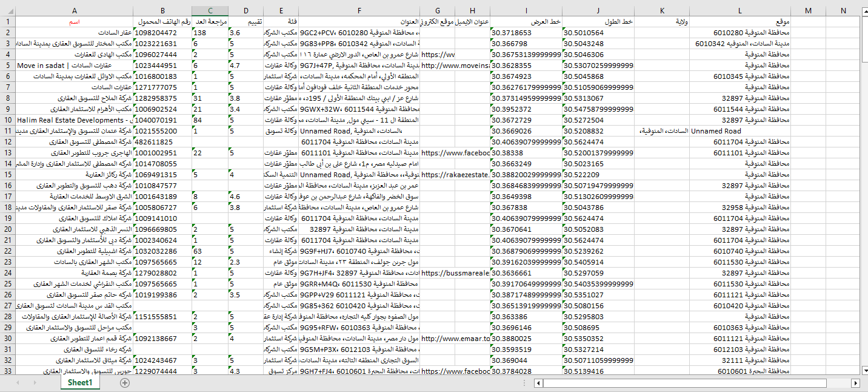Select the red header cell in column A
This screenshot has height=392, width=868.
[x=74, y=22]
